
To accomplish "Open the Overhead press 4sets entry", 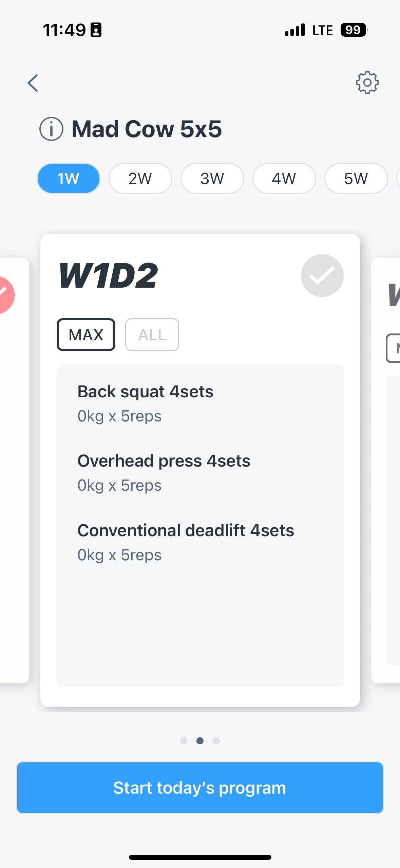I will tap(164, 473).
